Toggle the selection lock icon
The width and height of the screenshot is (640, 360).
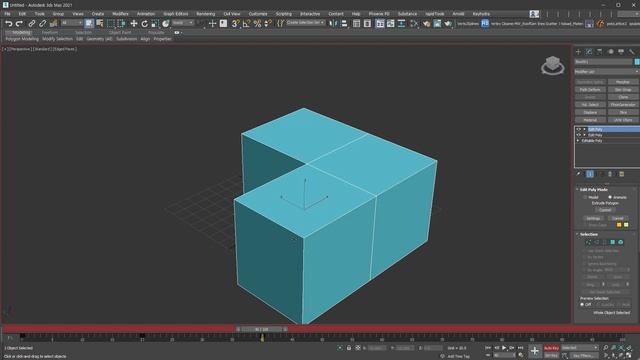point(349,348)
